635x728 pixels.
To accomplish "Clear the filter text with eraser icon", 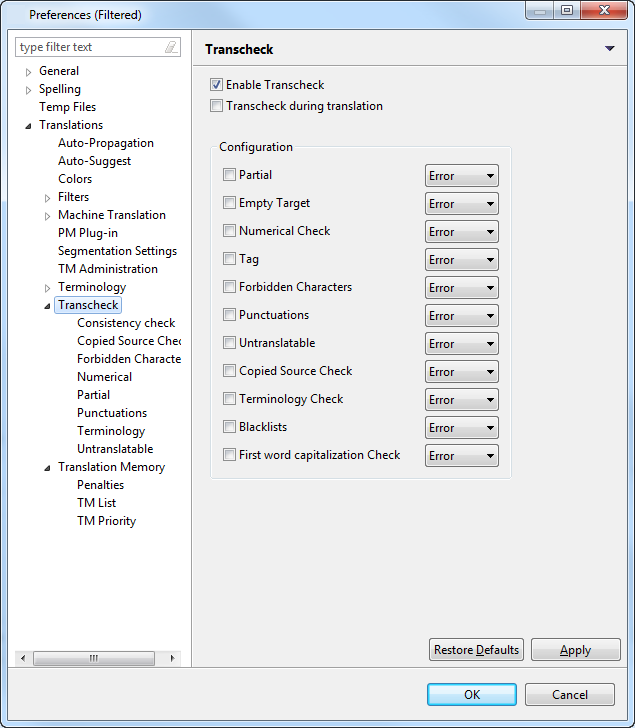I will coord(171,47).
